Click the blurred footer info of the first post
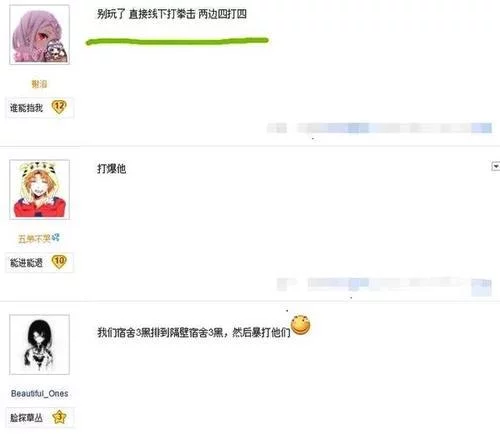 point(379,128)
